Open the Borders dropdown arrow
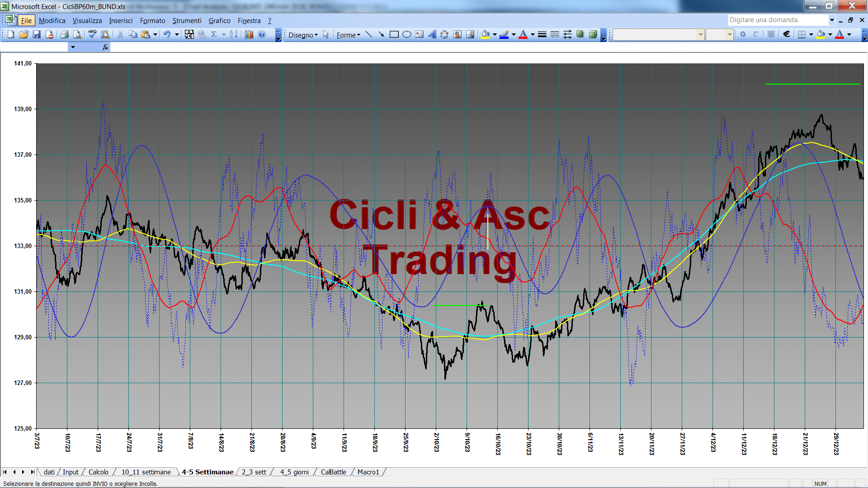The image size is (868, 488). pos(811,34)
